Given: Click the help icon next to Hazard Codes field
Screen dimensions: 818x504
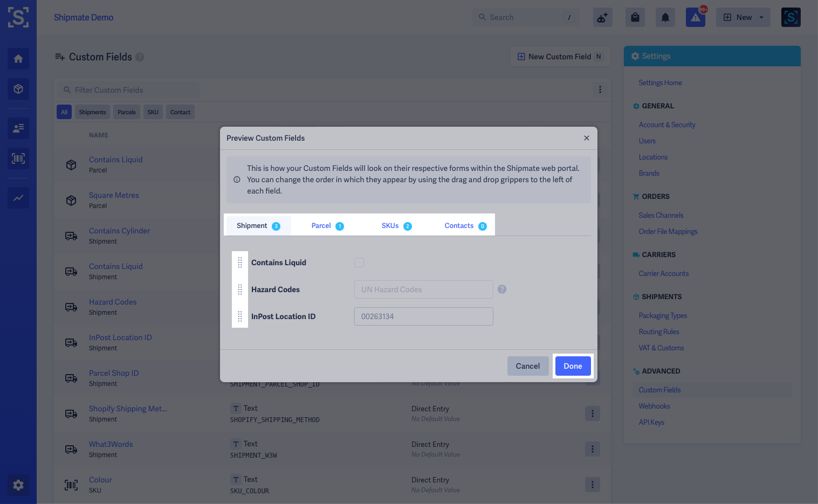Looking at the screenshot, I should 502,289.
